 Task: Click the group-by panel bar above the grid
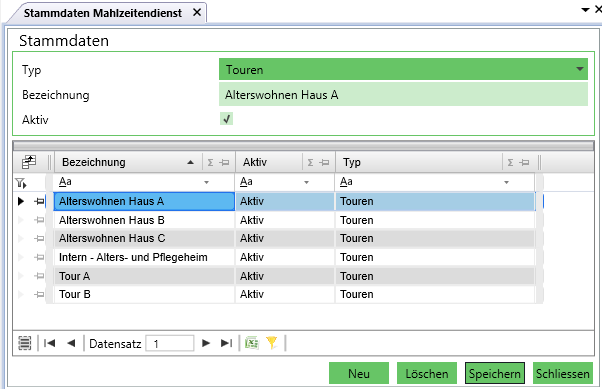point(303,146)
